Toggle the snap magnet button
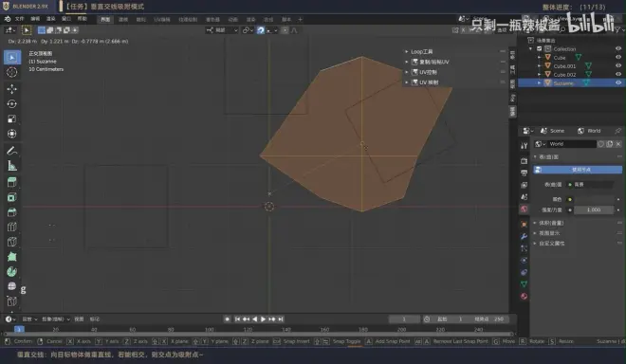 [260, 30]
